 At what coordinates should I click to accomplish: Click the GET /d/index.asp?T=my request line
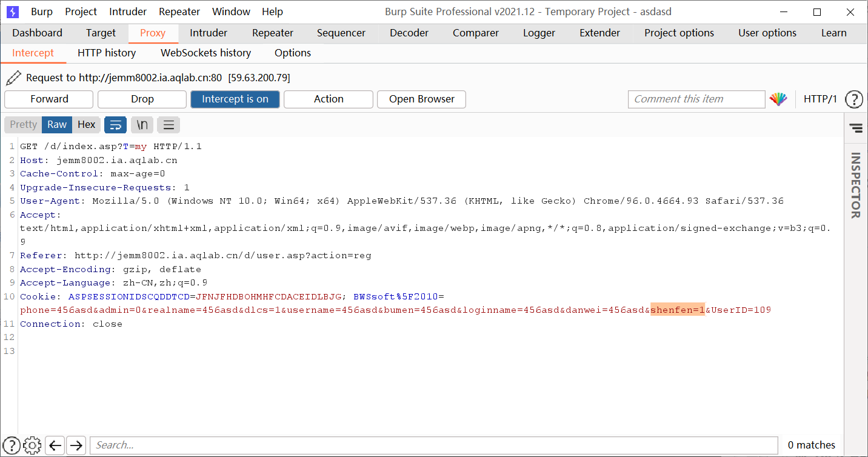click(x=111, y=146)
